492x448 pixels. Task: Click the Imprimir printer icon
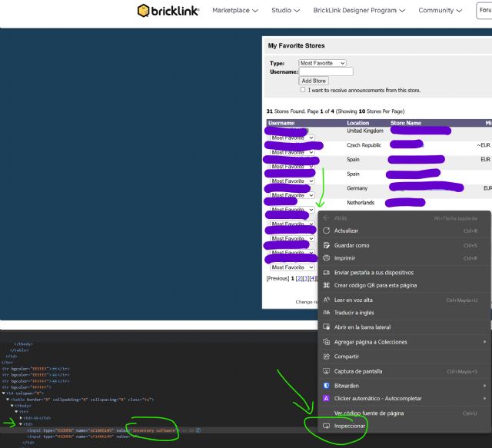327,258
